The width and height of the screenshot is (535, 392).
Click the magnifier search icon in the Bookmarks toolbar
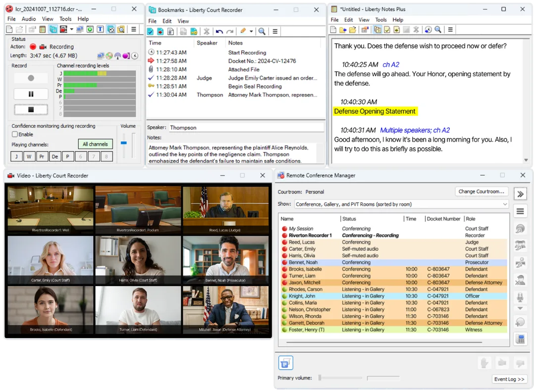coord(262,32)
